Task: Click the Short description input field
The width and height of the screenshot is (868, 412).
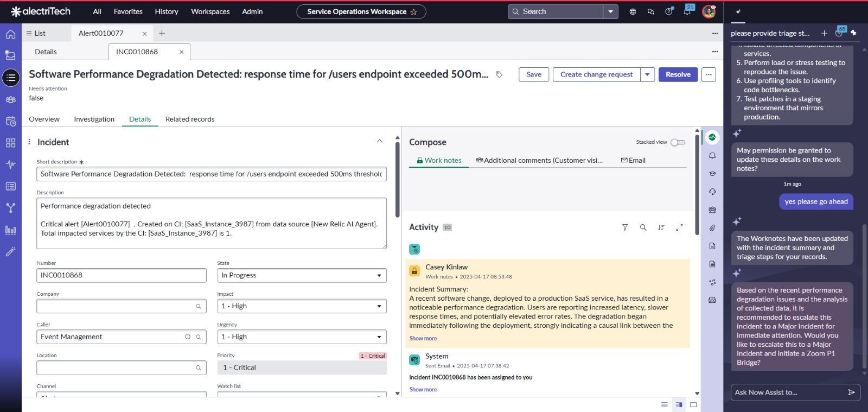Action: tap(211, 174)
